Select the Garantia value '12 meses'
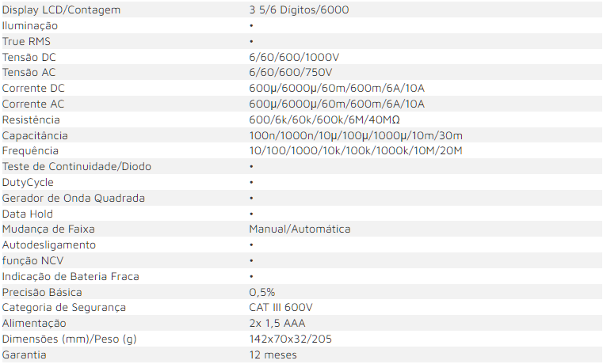 tap(273, 355)
